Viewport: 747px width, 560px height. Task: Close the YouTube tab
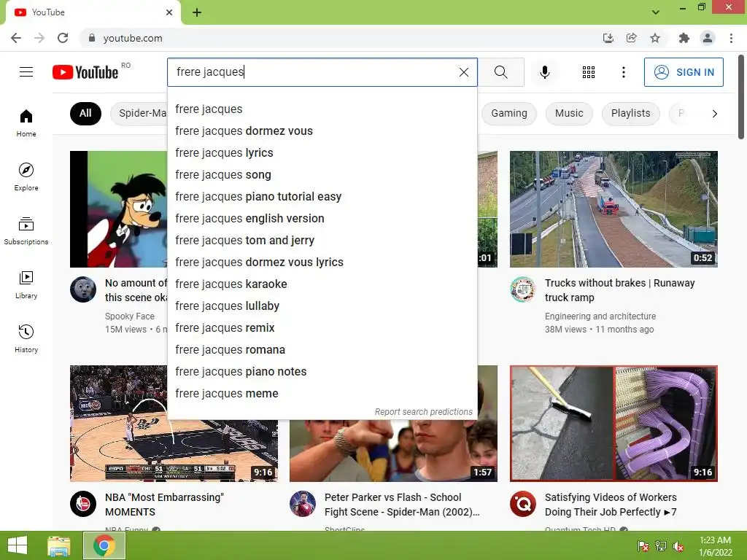(x=169, y=12)
